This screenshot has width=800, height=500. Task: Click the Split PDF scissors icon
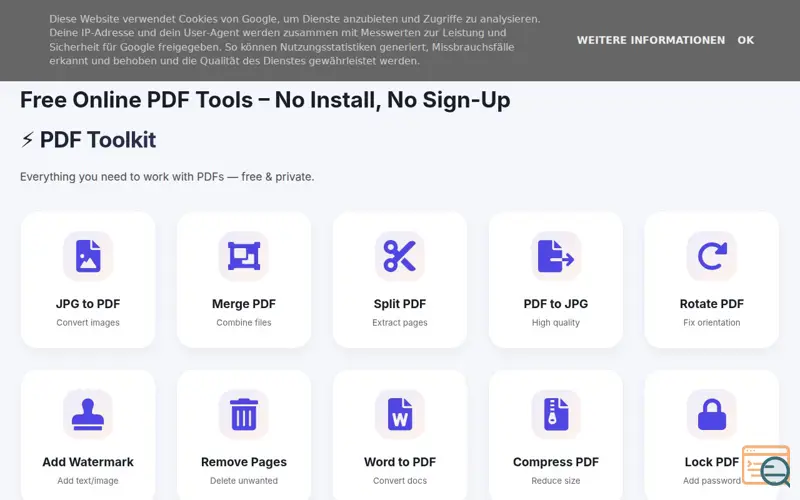pyautogui.click(x=399, y=256)
